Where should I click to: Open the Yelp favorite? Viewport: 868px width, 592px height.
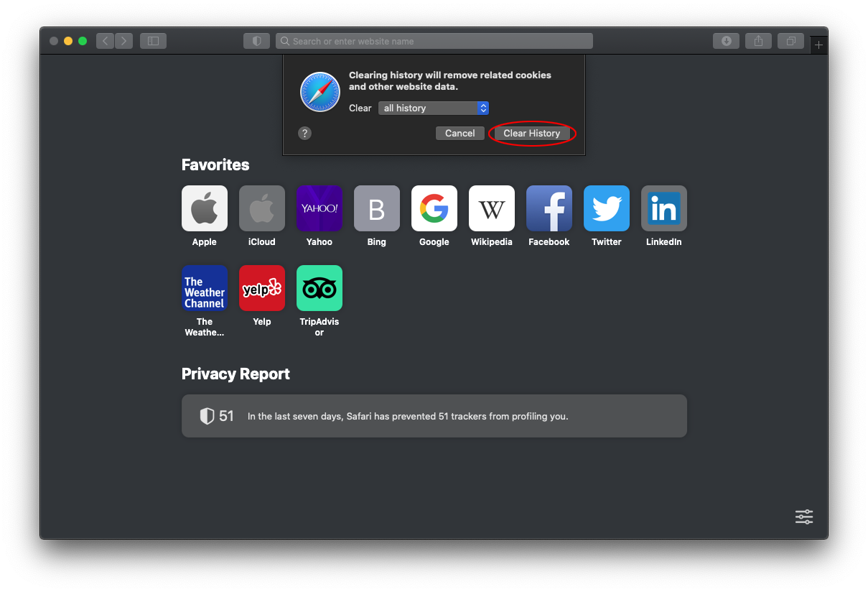coord(262,288)
